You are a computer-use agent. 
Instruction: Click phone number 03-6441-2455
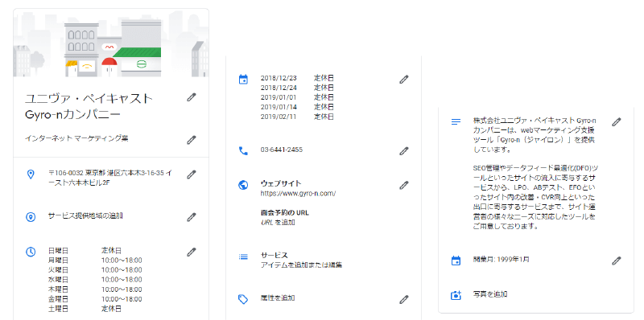[x=282, y=150]
